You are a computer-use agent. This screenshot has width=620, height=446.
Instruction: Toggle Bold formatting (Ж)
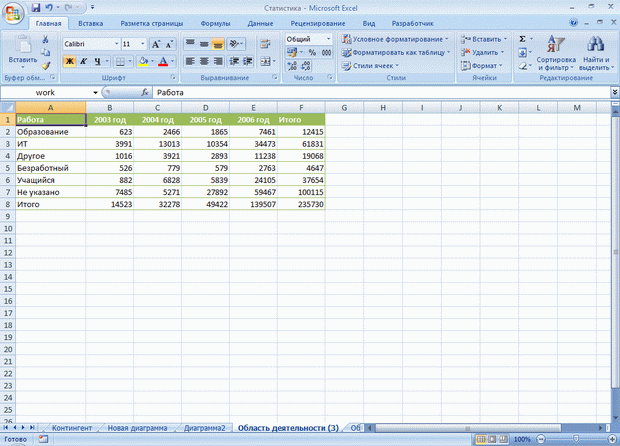coord(69,61)
